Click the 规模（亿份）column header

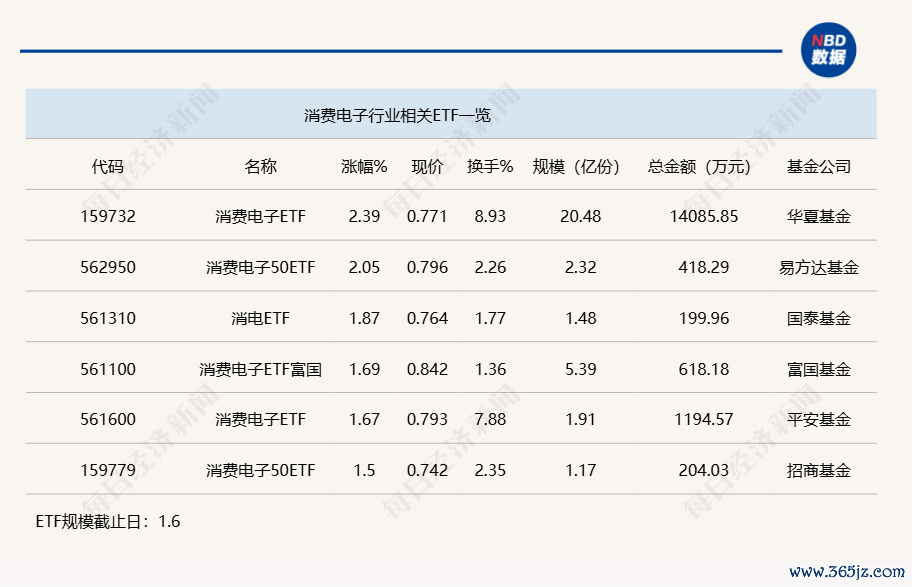tap(576, 167)
